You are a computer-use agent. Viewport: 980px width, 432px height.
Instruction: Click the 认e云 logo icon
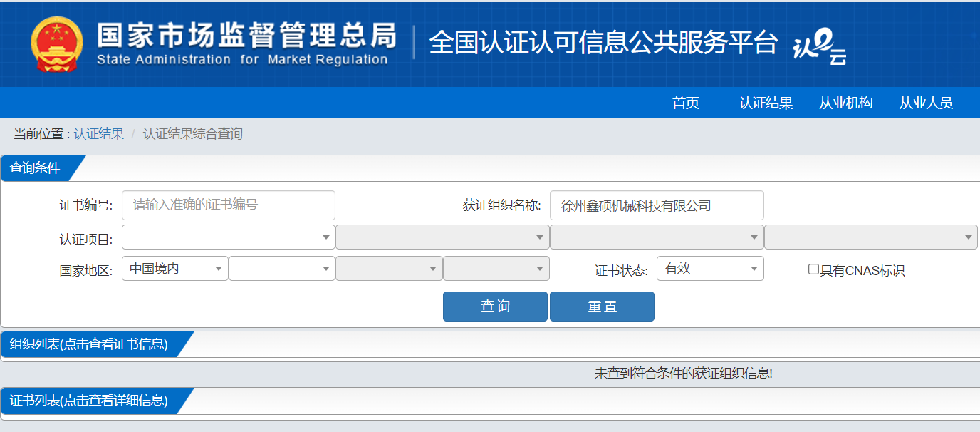pos(820,48)
